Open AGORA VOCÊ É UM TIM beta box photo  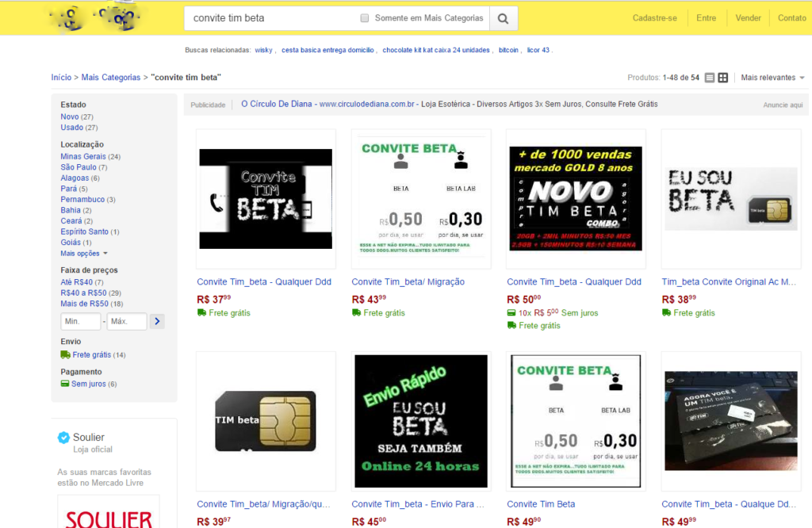[730, 421]
